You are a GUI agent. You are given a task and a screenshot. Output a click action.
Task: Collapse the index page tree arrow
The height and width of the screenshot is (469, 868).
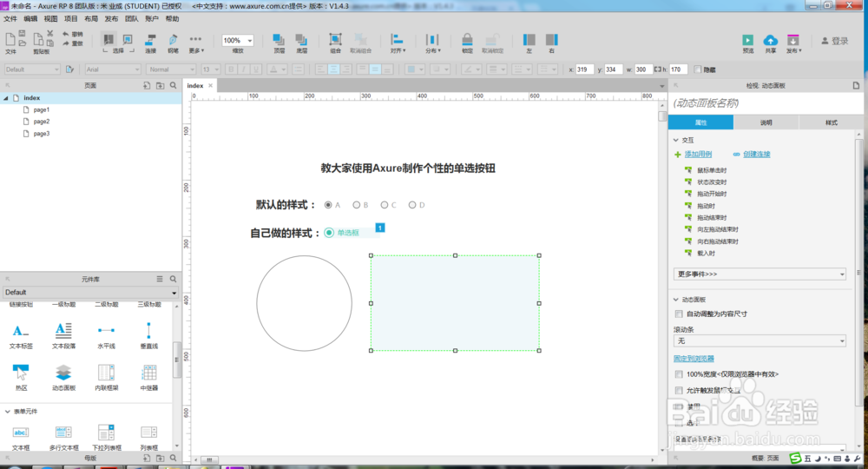coord(6,98)
